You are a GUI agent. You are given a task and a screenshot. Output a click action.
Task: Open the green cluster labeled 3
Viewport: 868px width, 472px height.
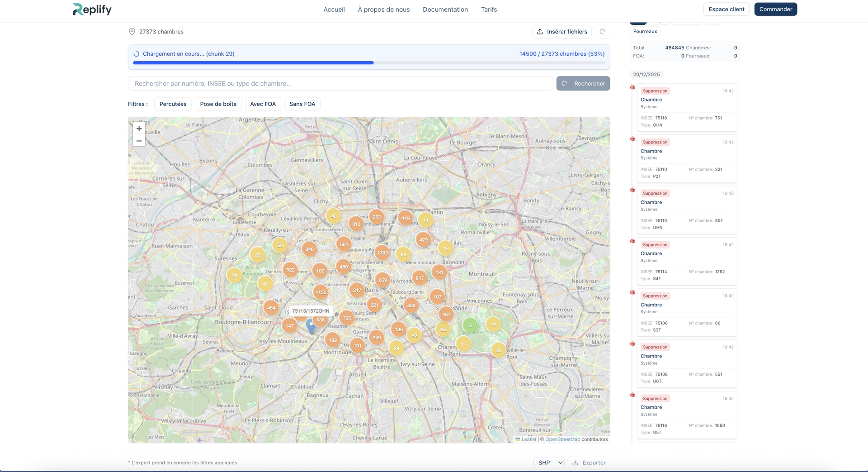click(x=470, y=325)
